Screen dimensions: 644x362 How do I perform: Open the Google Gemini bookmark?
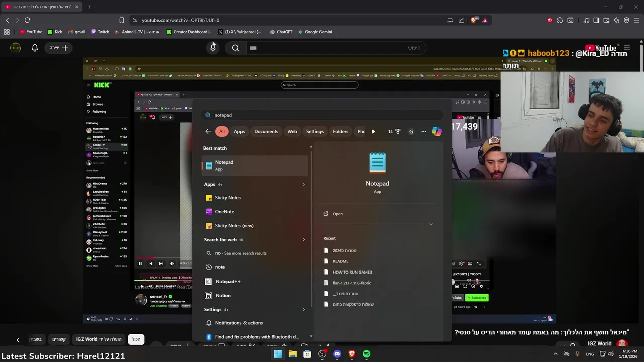(315, 32)
